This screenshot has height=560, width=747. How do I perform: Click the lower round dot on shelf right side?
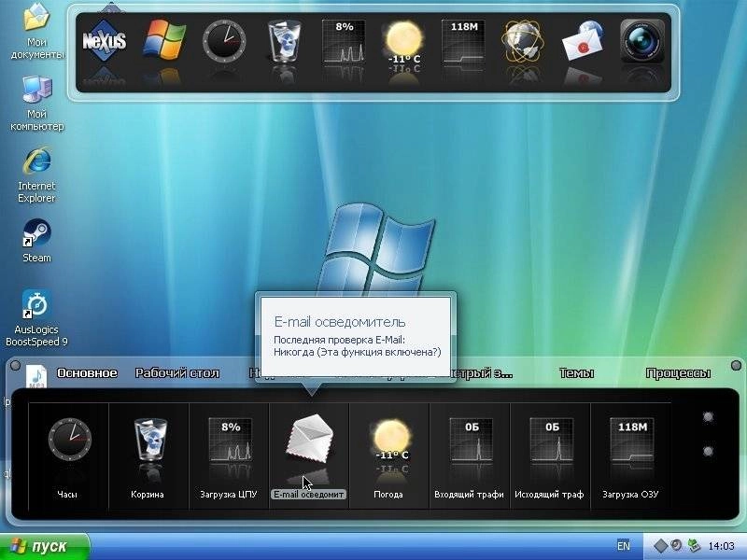708,451
